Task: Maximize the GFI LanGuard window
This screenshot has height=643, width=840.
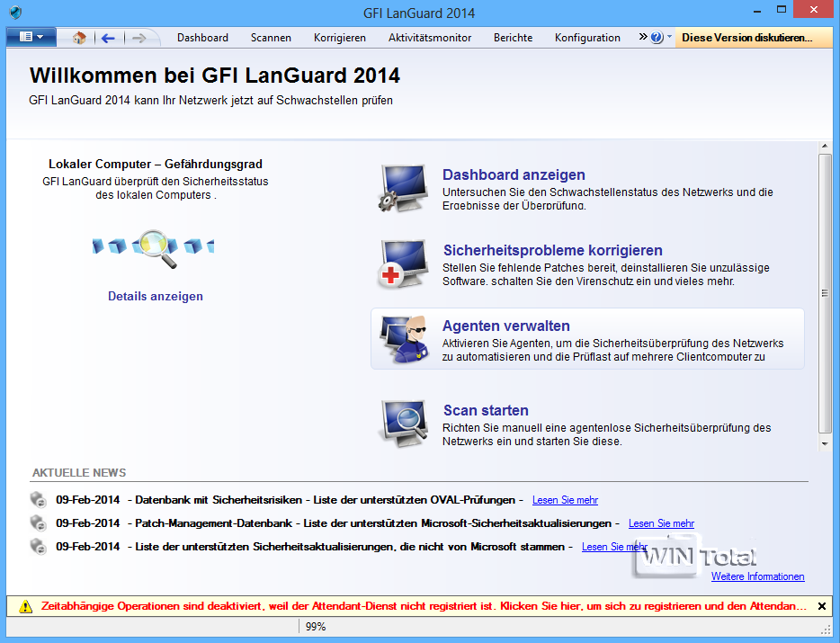Action: click(x=782, y=10)
